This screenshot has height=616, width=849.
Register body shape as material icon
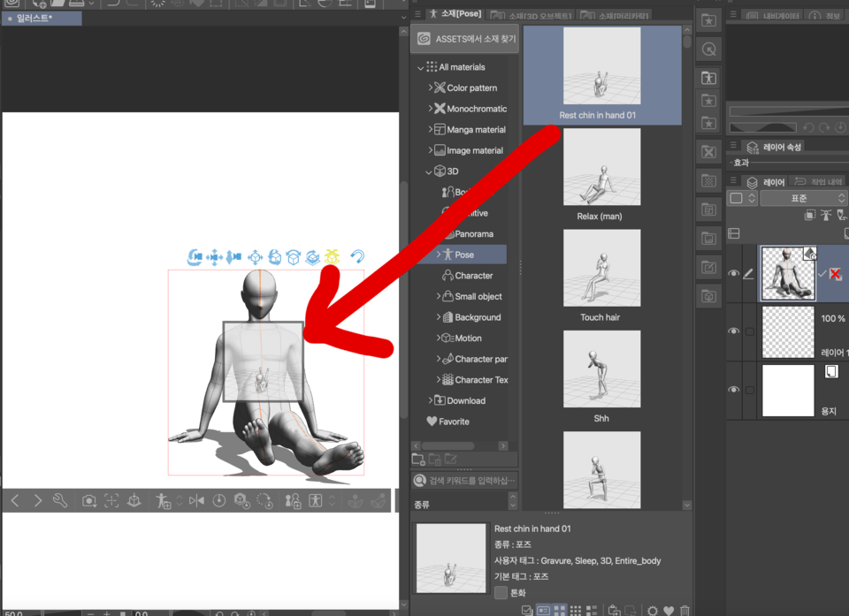(x=293, y=501)
